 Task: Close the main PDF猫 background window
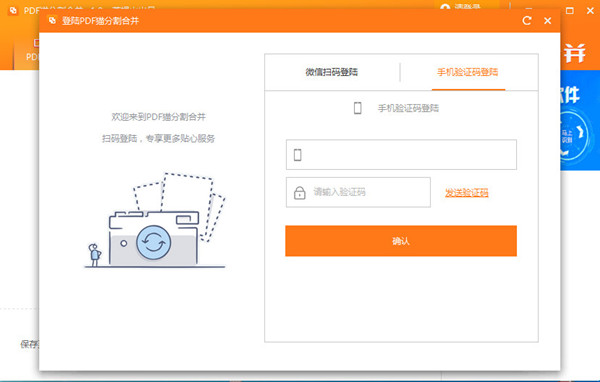click(590, 11)
